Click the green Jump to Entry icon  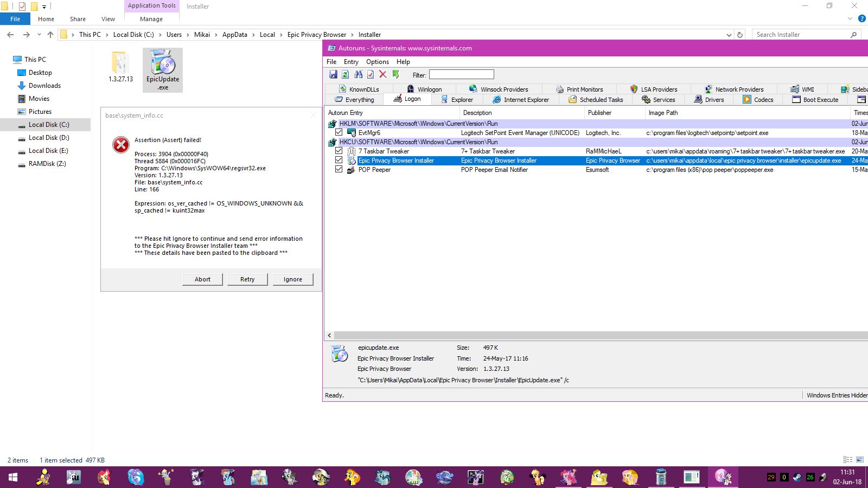396,74
